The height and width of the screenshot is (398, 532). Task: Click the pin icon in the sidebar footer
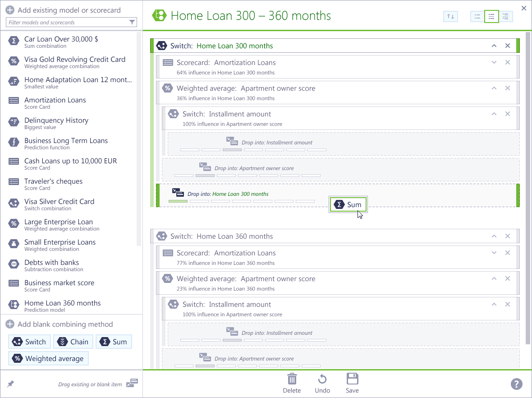[x=10, y=384]
